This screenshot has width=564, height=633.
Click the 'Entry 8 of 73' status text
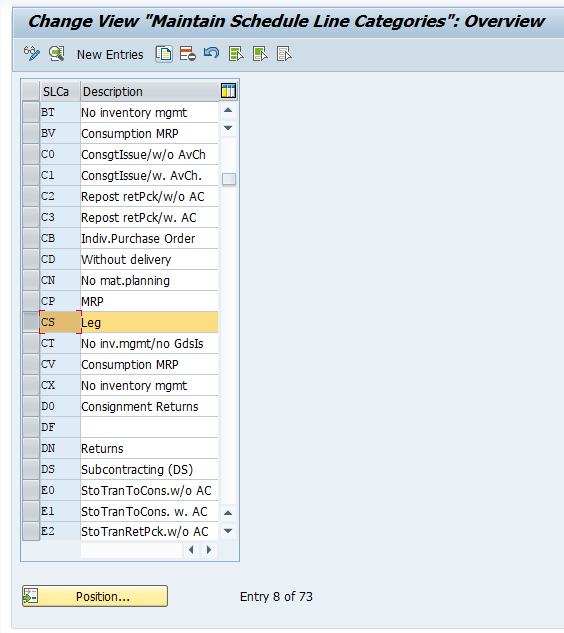276,596
